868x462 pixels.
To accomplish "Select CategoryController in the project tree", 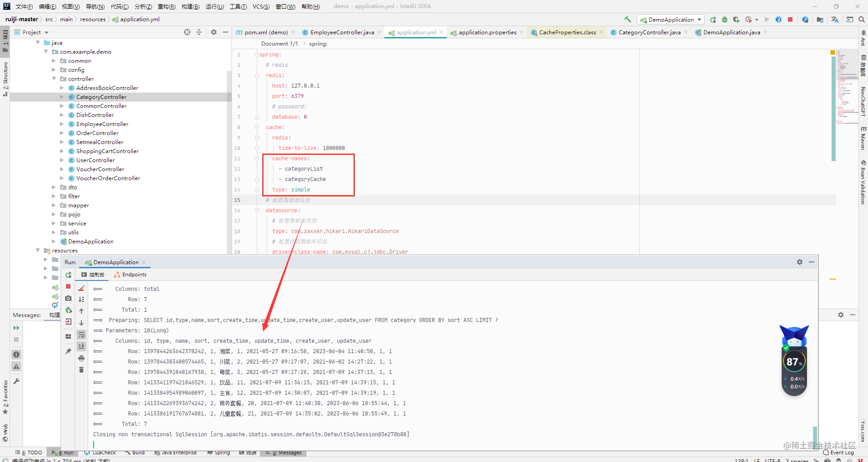I will pyautogui.click(x=102, y=97).
